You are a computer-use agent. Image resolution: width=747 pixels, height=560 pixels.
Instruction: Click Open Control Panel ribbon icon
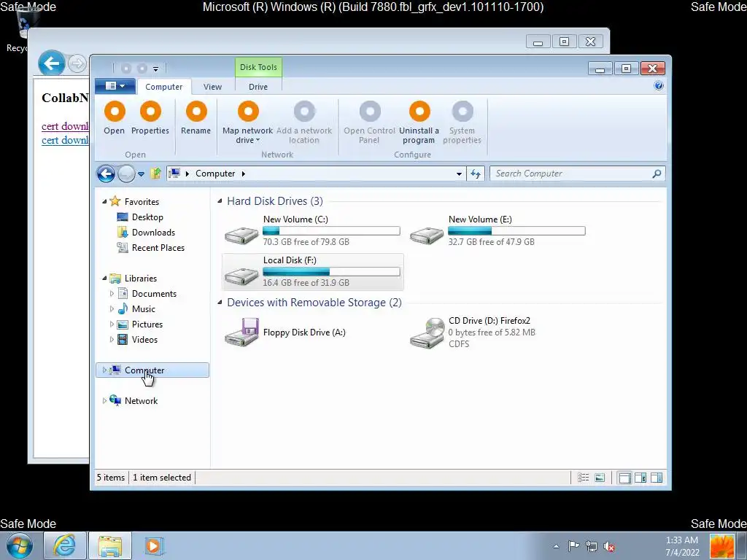point(370,112)
